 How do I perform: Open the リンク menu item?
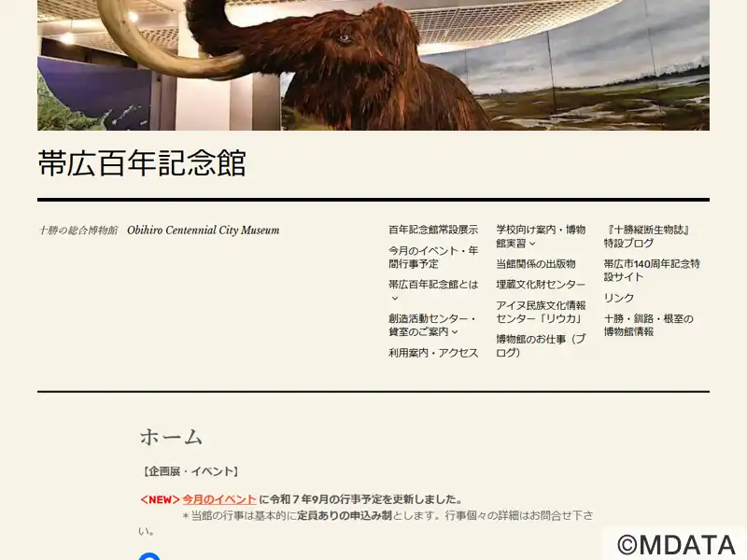[x=619, y=298]
